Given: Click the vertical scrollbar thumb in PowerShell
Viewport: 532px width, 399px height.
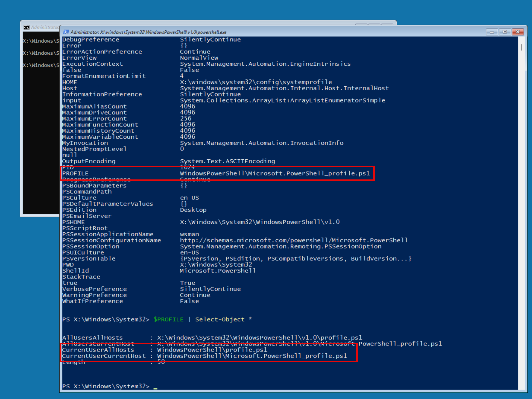Looking at the screenshot, I should click(522, 47).
